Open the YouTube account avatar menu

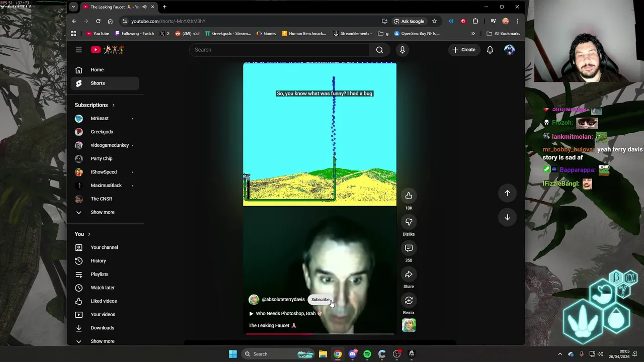(x=509, y=50)
